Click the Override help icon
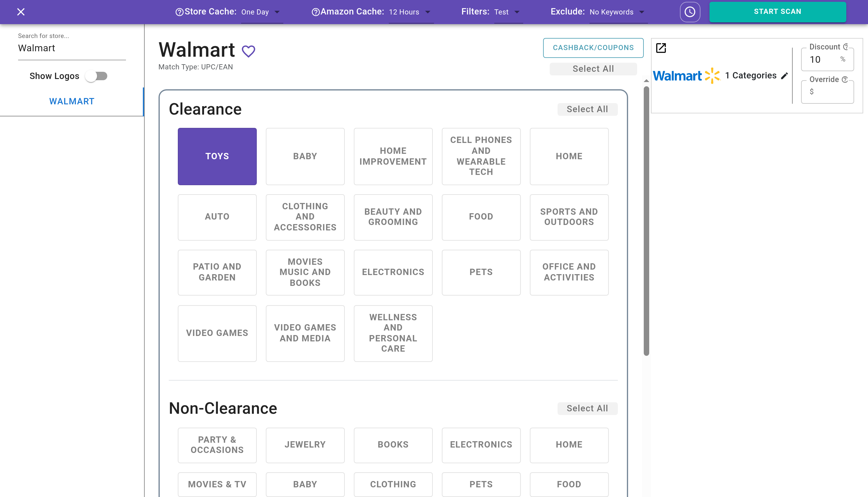Image resolution: width=868 pixels, height=497 pixels. pos(844,80)
